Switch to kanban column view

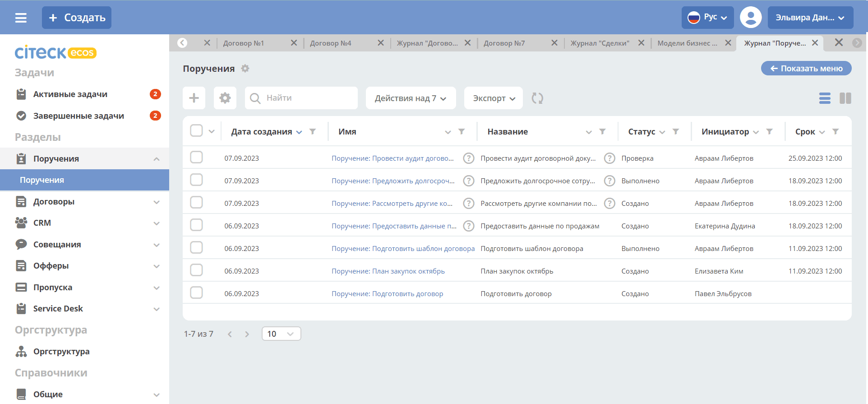pyautogui.click(x=845, y=98)
